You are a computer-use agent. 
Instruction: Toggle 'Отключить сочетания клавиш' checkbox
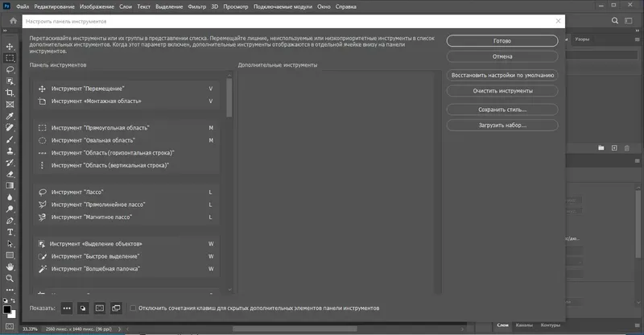[133, 308]
